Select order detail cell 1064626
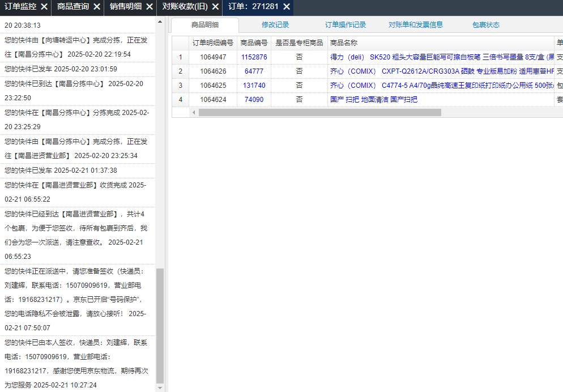This screenshot has width=563, height=392. [213, 71]
